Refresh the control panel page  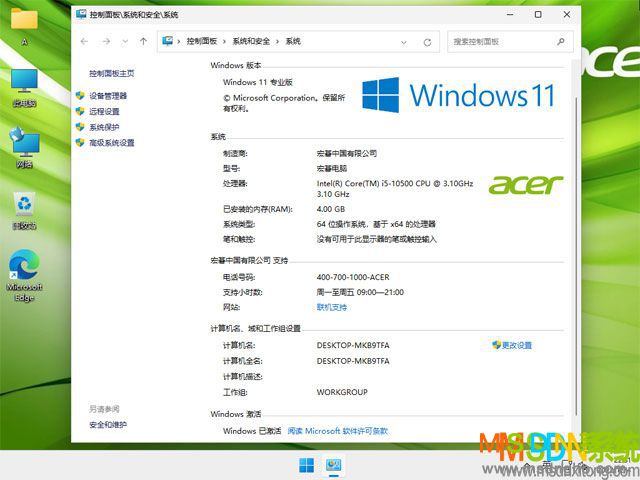[x=427, y=42]
